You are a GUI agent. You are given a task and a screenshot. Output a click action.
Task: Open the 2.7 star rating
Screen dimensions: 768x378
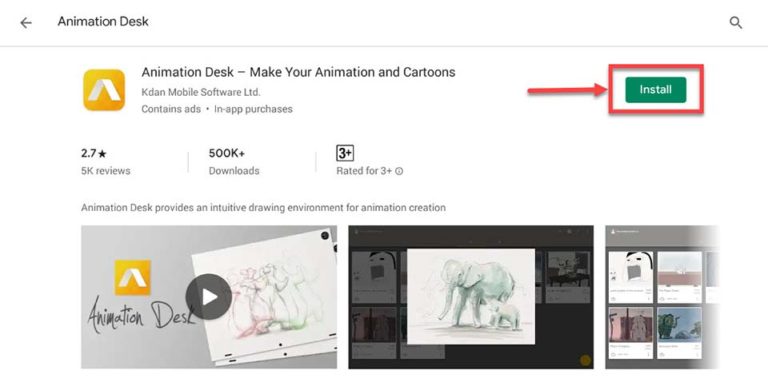94,153
